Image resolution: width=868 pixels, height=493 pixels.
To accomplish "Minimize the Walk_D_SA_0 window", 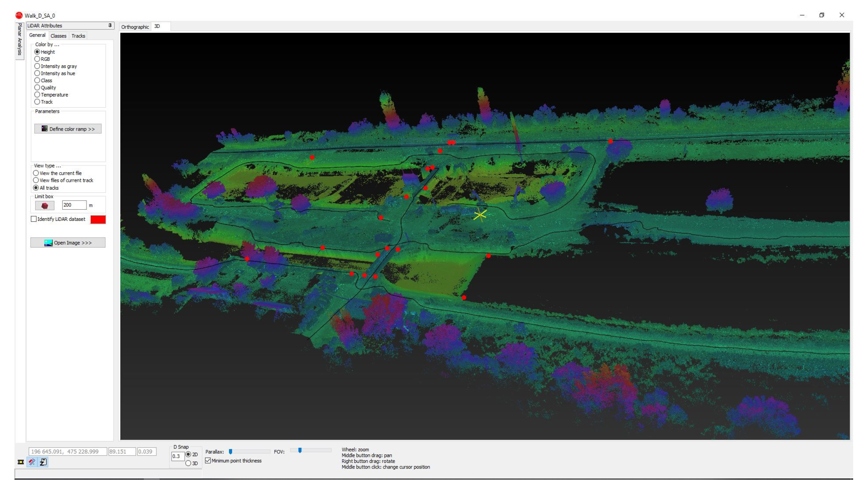I will click(x=802, y=15).
